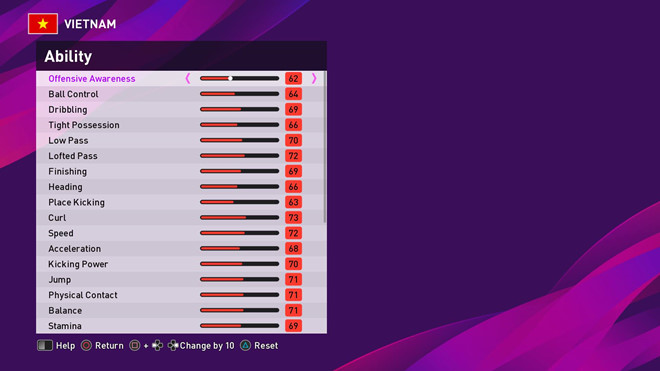
Task: Adjust the Physical Contact slider bar
Action: (240, 295)
